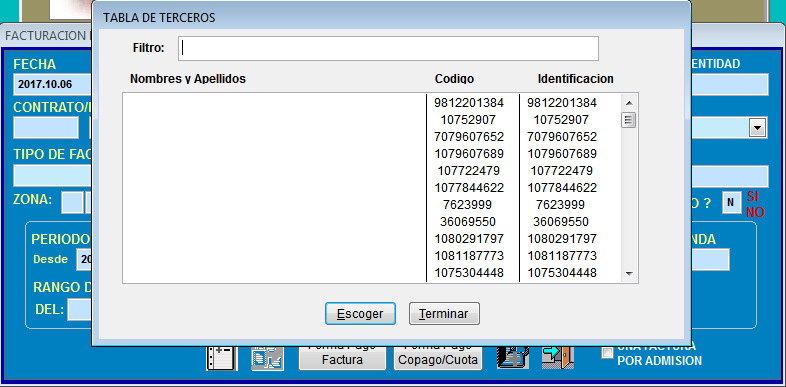
Task: Click the Codigo column header
Action: [455, 79]
